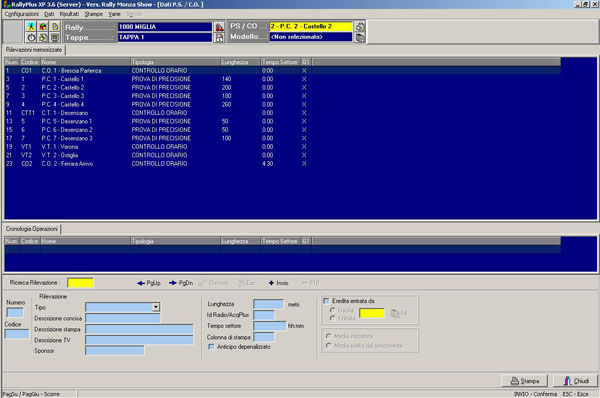
Task: Click the Lunghezza metri field
Action: [x=268, y=304]
